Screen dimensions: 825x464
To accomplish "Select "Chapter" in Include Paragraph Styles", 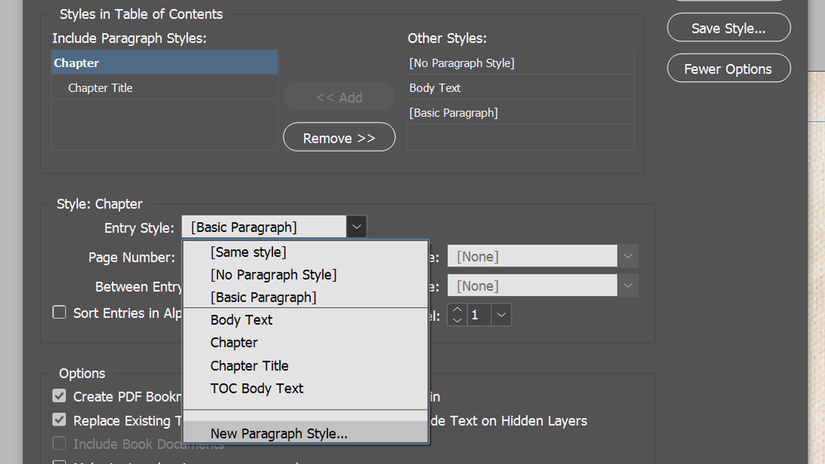I will tap(164, 63).
